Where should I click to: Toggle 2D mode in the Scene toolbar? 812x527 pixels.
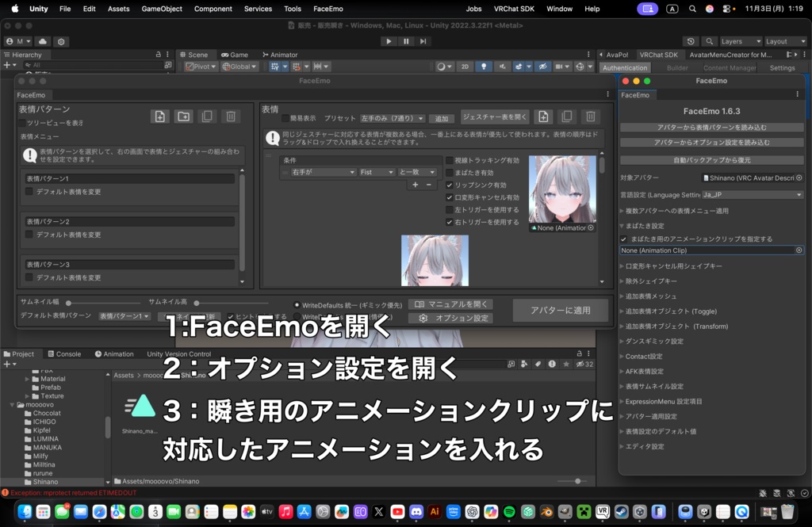(465, 67)
